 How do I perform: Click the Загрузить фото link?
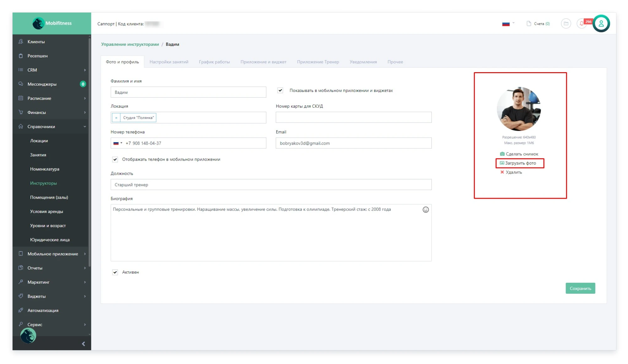(520, 163)
